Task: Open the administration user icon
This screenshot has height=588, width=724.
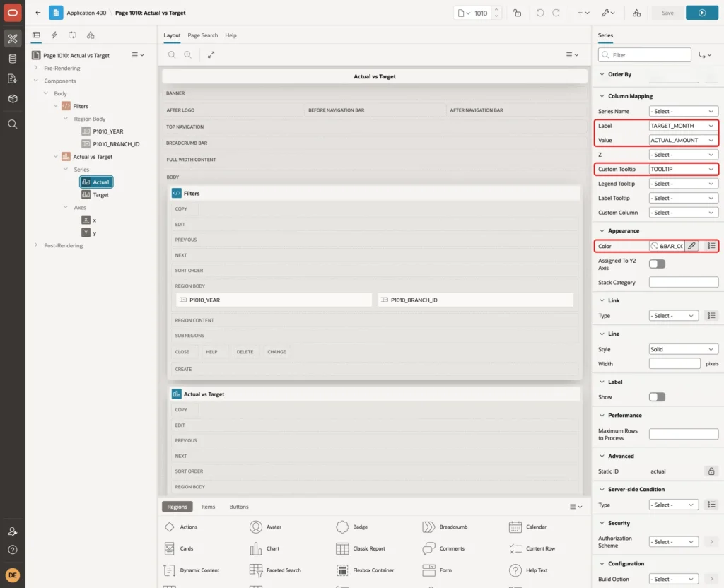Action: pyautogui.click(x=13, y=531)
